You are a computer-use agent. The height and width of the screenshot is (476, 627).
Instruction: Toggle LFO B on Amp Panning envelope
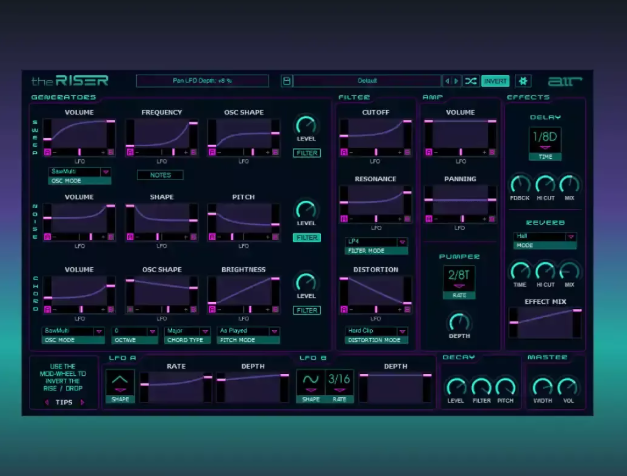tap(492, 219)
